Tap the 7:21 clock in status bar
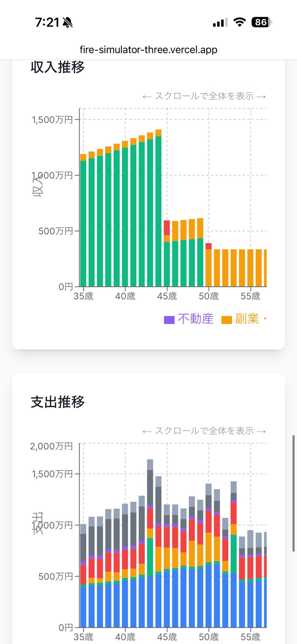This screenshot has height=644, width=297. click(x=48, y=23)
